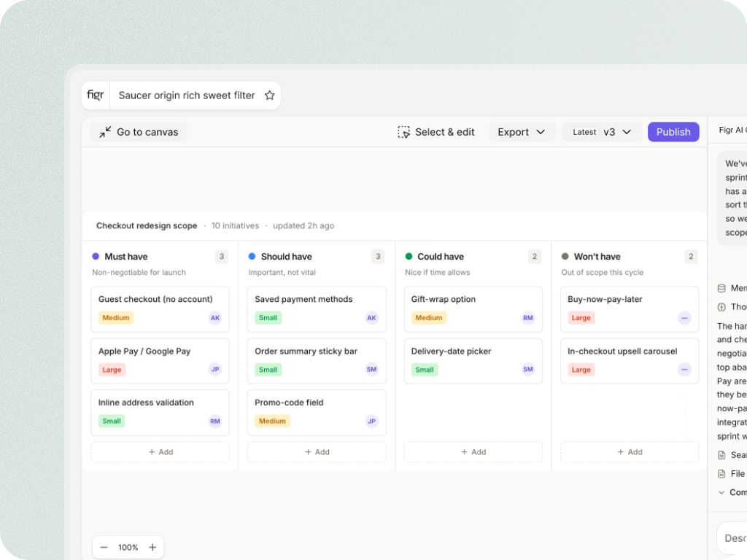Click the Could have count badge 2
Image resolution: width=747 pixels, height=560 pixels.
click(535, 257)
